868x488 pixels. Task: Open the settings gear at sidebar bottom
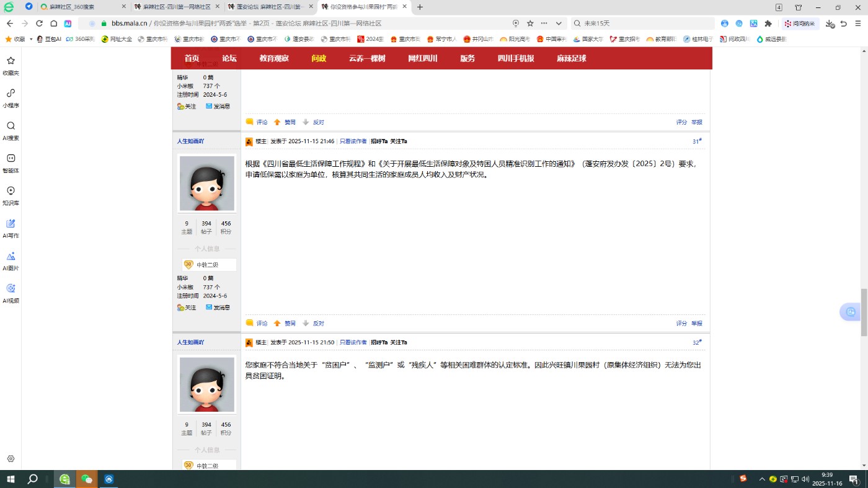point(11,458)
